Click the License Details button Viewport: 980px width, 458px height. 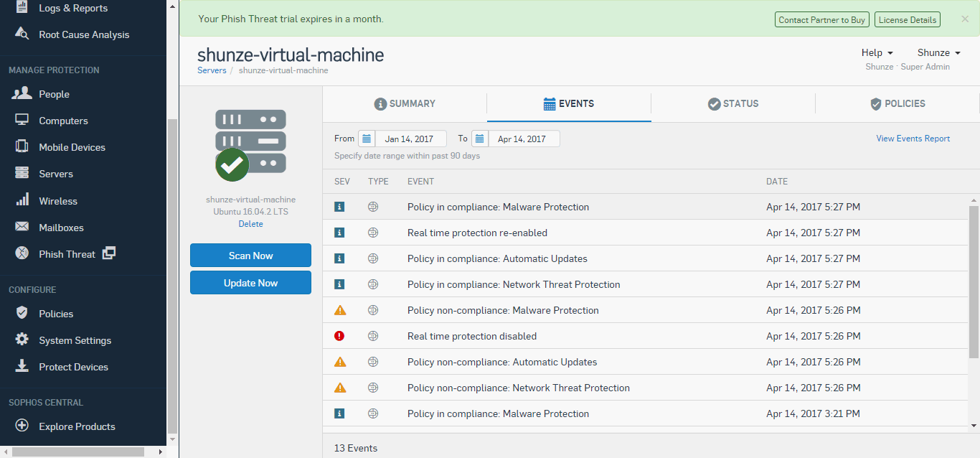point(908,20)
